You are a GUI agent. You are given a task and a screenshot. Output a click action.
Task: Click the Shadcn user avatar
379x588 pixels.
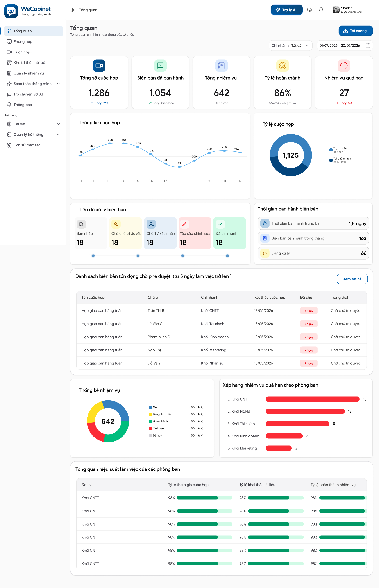pos(336,10)
